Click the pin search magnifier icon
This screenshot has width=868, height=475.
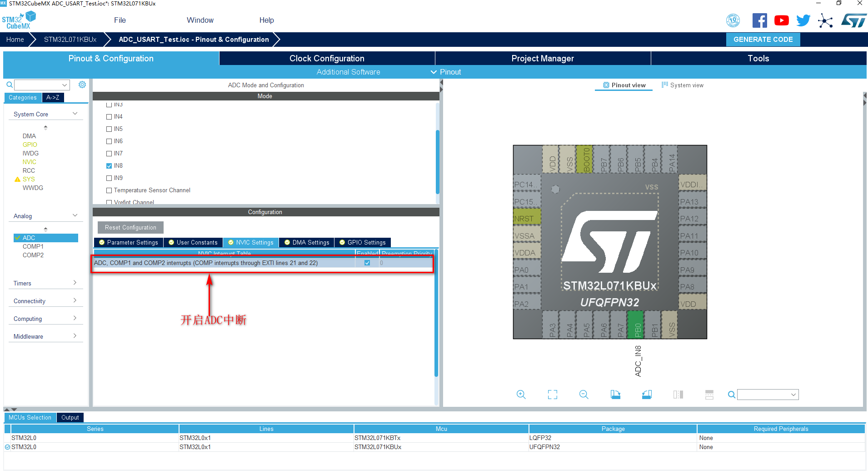[x=731, y=395]
